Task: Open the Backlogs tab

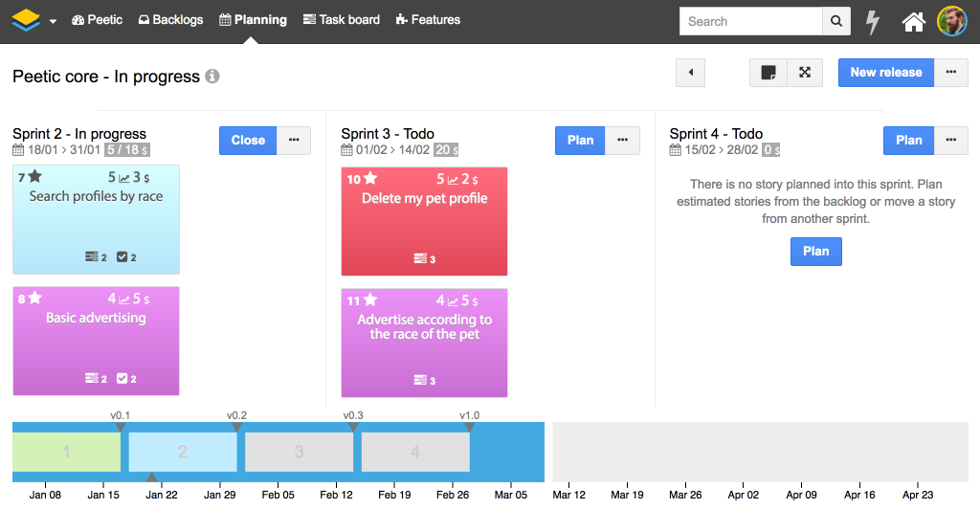Action: coord(170,19)
